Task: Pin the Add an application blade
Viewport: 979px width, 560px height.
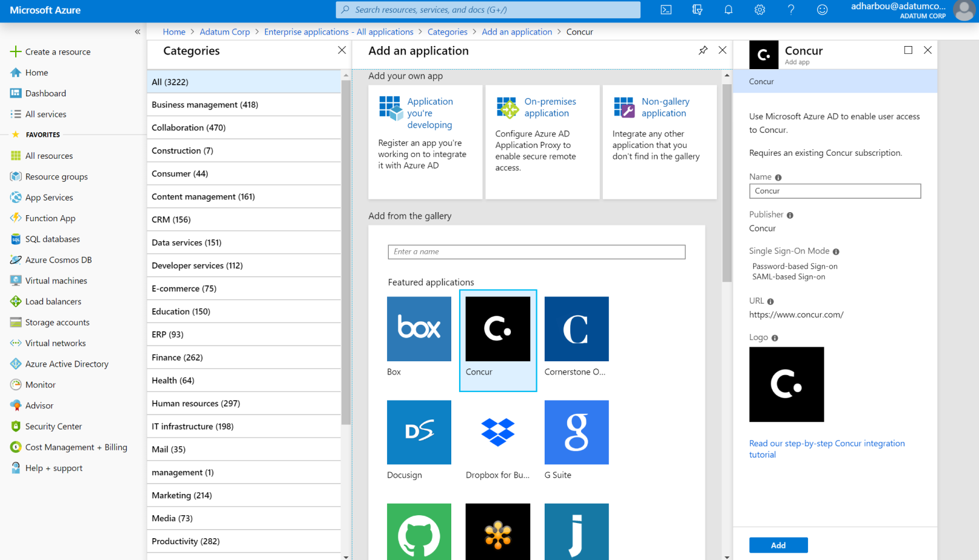Action: point(703,50)
